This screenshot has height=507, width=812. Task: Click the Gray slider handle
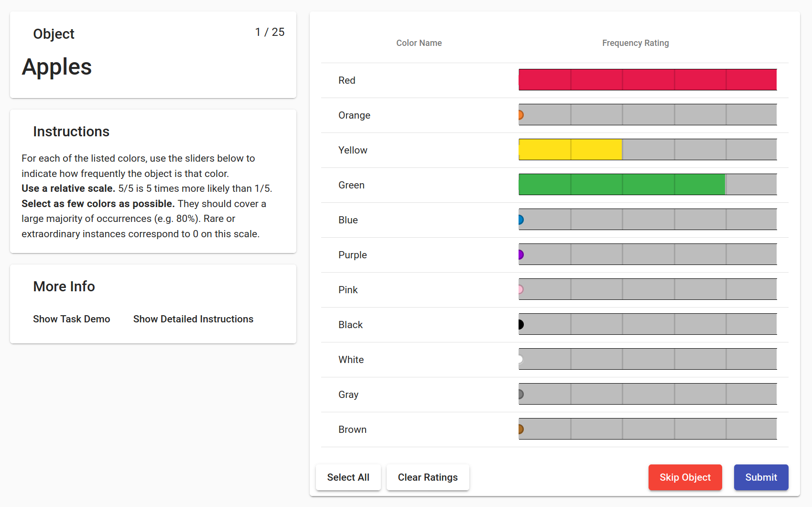(x=520, y=394)
